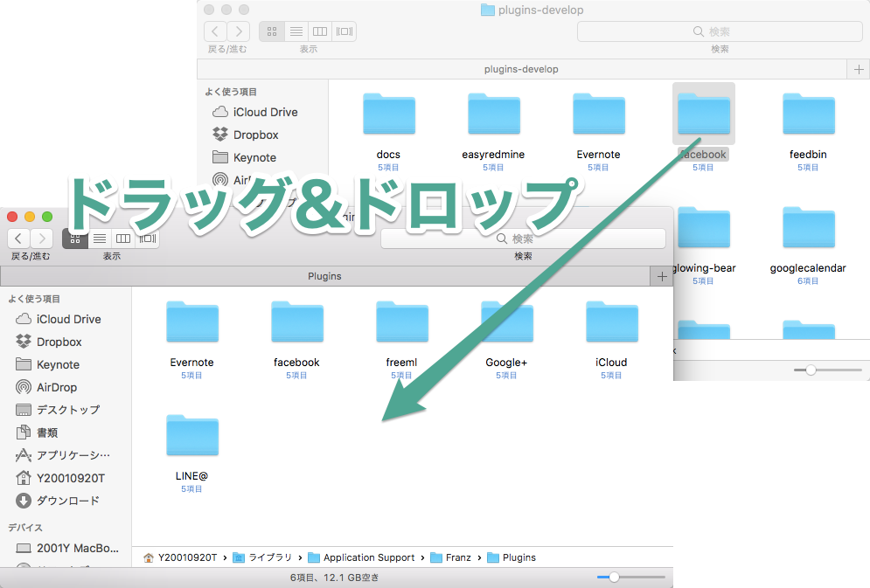Open AirDrop in Plugins window sidebar
Screen dimensions: 870x588
(46, 387)
